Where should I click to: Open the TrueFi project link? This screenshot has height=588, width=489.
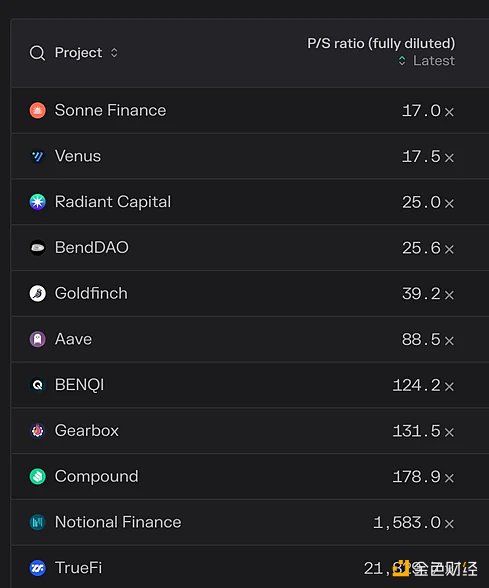(x=78, y=568)
